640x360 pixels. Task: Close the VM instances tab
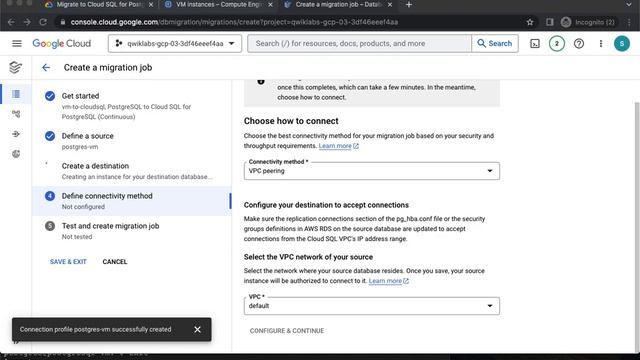[271, 4]
